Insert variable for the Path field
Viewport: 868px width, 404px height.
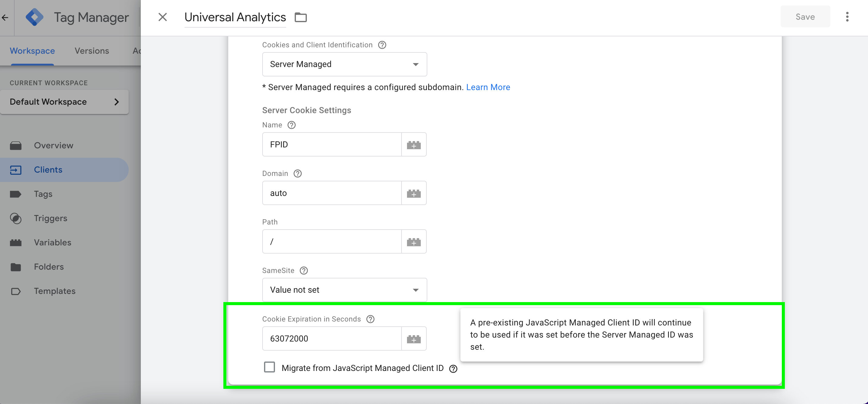click(x=414, y=241)
